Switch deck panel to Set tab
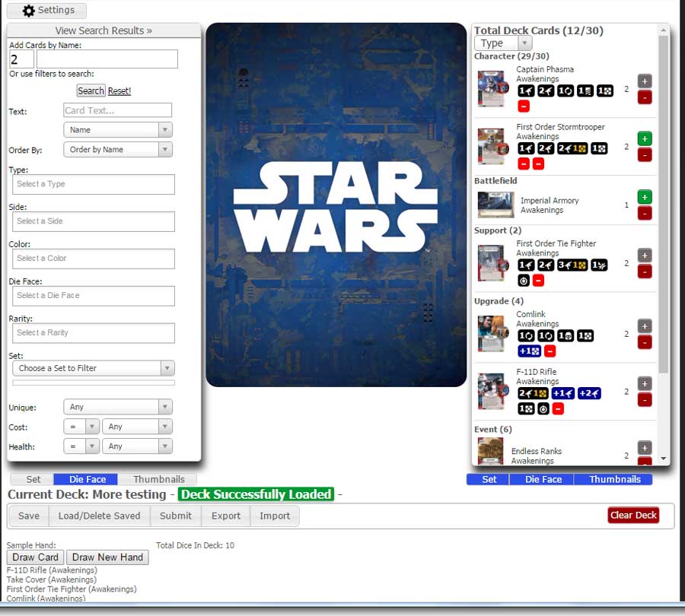Screen dimensions: 685x616 click(x=489, y=479)
